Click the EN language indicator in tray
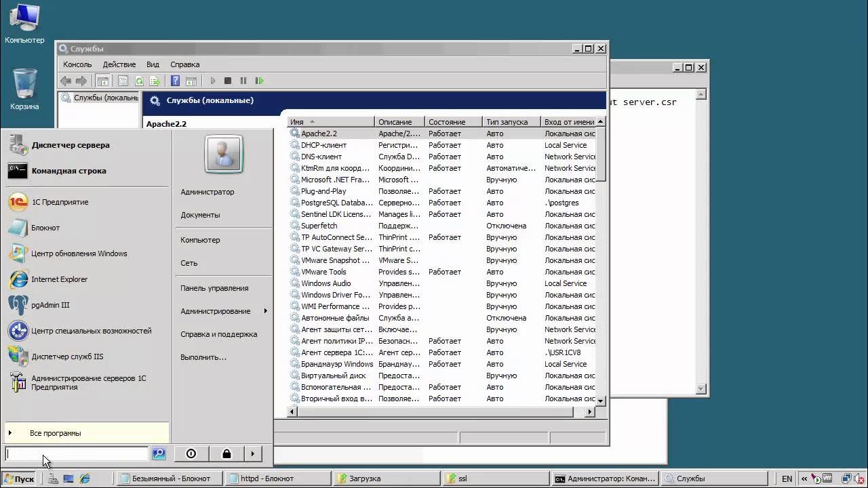Image resolution: width=868 pixels, height=488 pixels. tap(787, 479)
